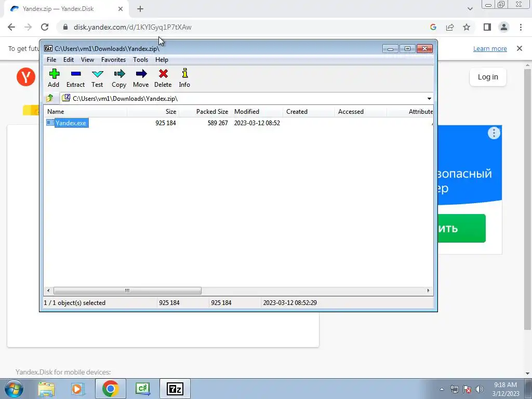532x399 pixels.
Task: Select the Yandex.exe file icon
Action: (x=50, y=123)
